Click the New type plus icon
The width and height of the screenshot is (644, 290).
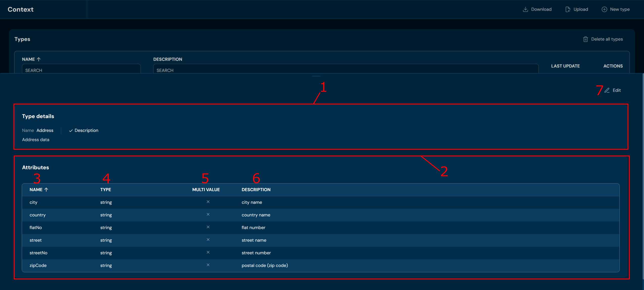604,9
